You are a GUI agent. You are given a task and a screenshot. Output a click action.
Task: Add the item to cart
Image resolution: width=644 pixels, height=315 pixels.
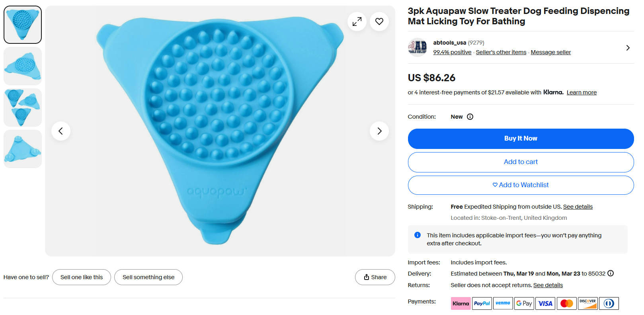521,162
